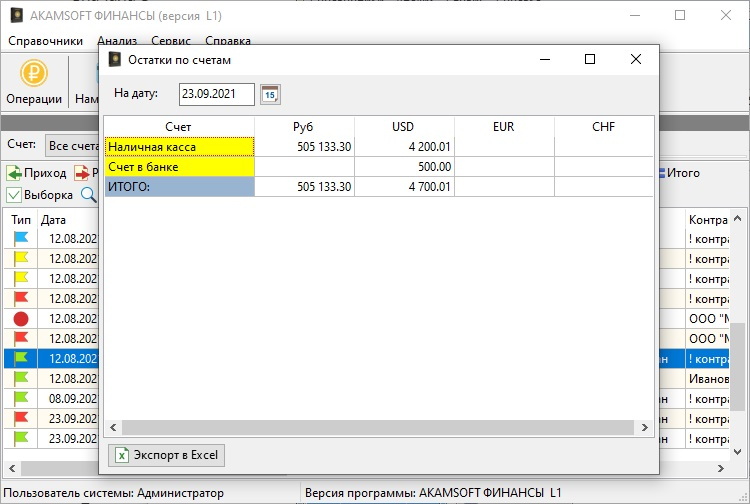Image resolution: width=750 pixels, height=504 pixels.
Task: Open the Анализ menu
Action: [117, 41]
